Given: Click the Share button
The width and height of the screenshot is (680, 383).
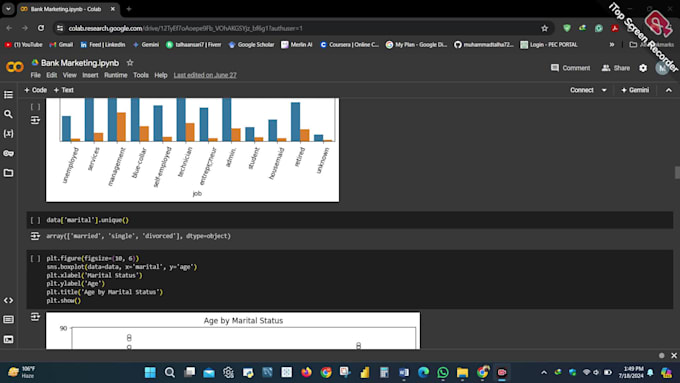Looking at the screenshot, I should click(616, 68).
